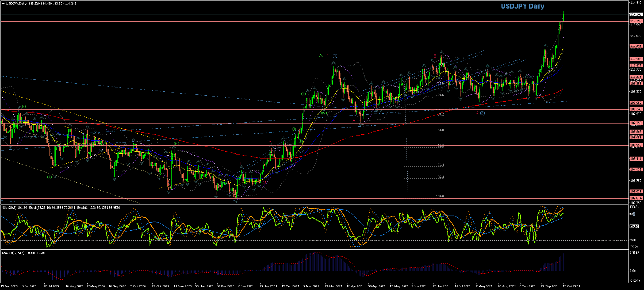The height and width of the screenshot is (290, 644).
Task: Click the red wave label A
Action: (354, 120)
